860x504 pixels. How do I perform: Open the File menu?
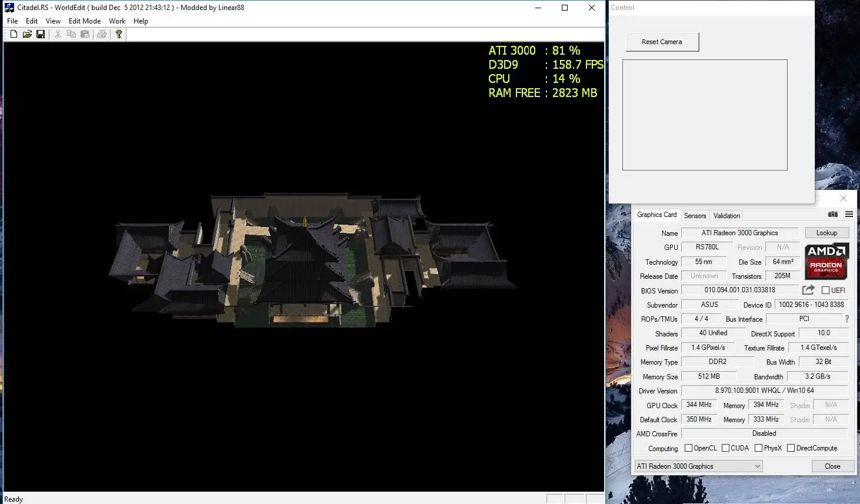[x=12, y=21]
